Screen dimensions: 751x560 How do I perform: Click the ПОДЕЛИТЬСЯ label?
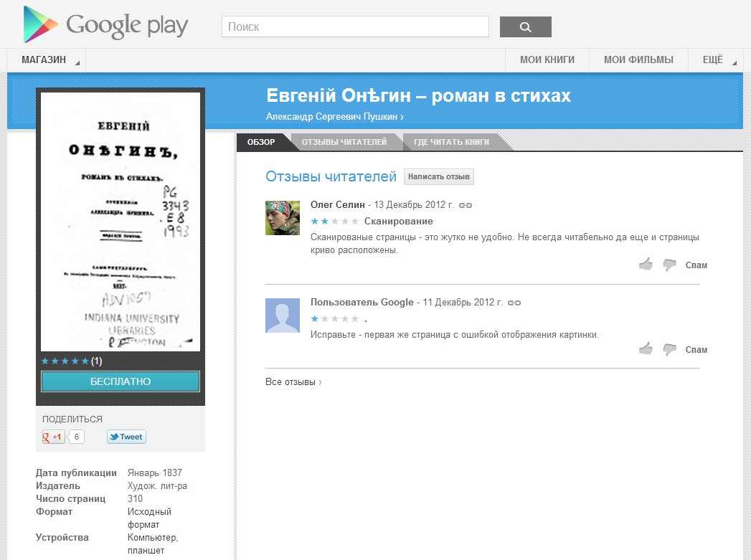pos(72,419)
